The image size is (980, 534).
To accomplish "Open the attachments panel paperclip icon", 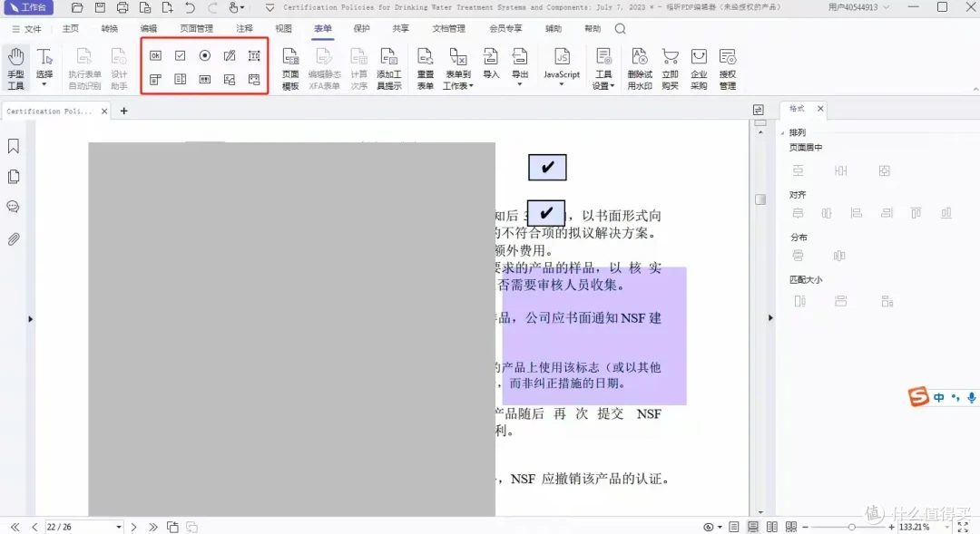I will (x=13, y=239).
